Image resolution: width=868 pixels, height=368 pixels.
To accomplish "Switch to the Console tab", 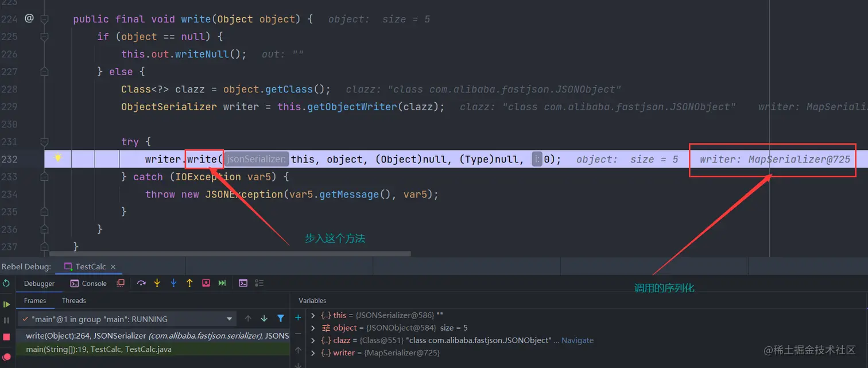I will 88,284.
